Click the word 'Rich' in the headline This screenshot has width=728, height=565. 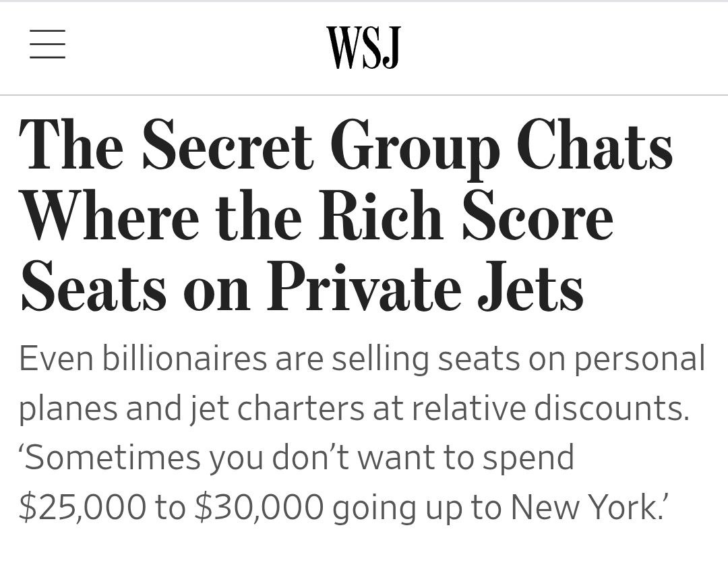(x=381, y=216)
